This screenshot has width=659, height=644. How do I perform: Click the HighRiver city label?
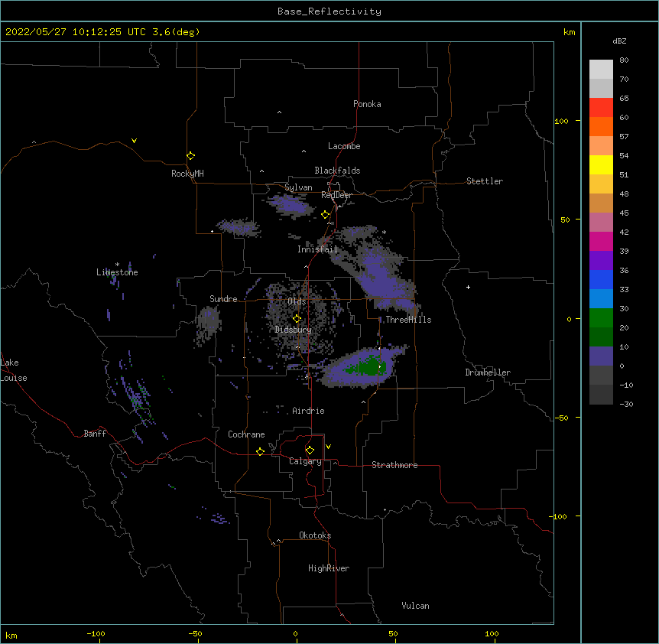click(x=329, y=568)
